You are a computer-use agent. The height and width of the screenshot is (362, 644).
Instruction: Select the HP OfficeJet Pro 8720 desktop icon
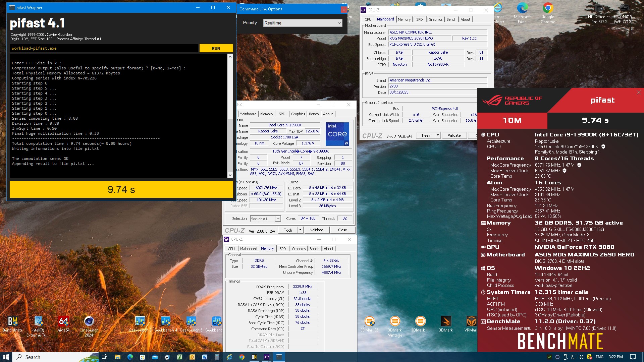[x=599, y=14]
